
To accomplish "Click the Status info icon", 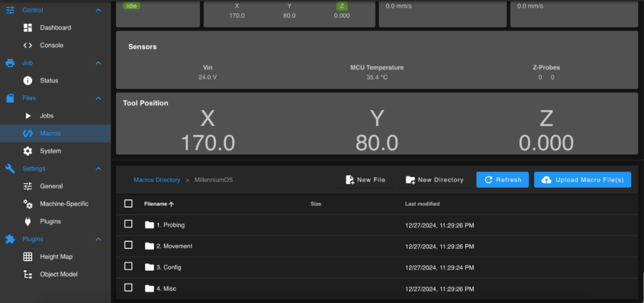I will (28, 80).
